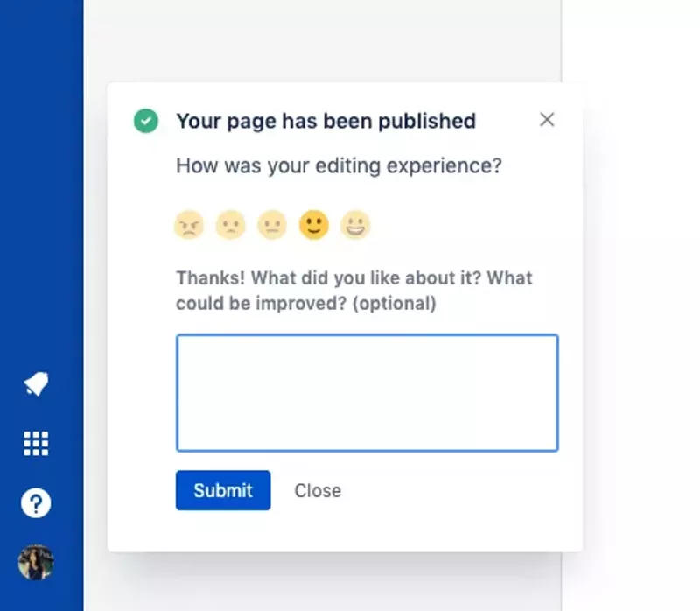Click the page area behind the dialog
Image resolution: width=700 pixels, height=611 pixels.
point(639,306)
